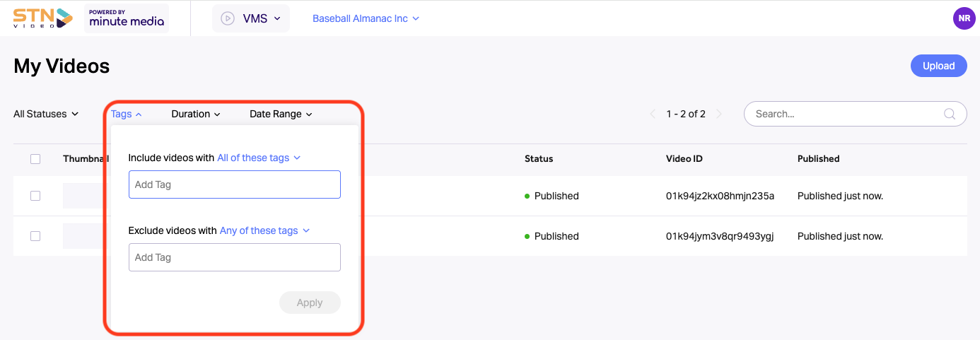This screenshot has height=340, width=980.
Task: Change the 'Any of these tags' option
Action: tap(265, 230)
